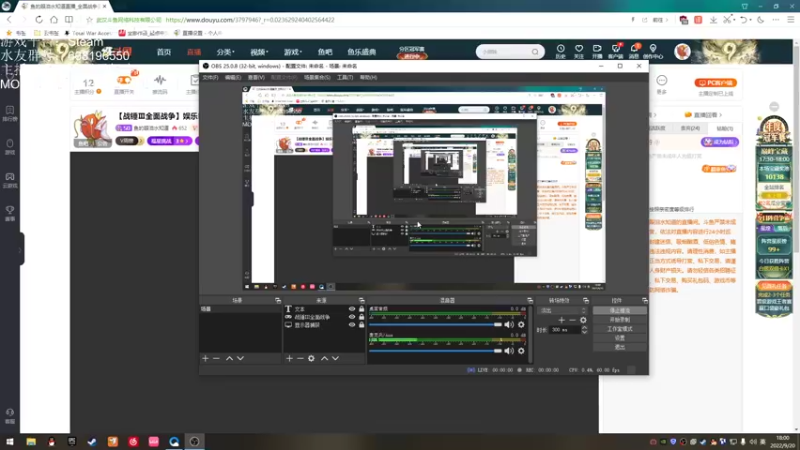Move source up in OBS Sources panel
800x450 pixels.
(324, 359)
